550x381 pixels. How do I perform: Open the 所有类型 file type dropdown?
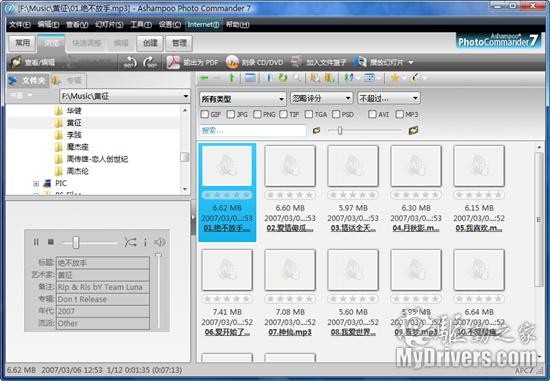click(x=242, y=99)
